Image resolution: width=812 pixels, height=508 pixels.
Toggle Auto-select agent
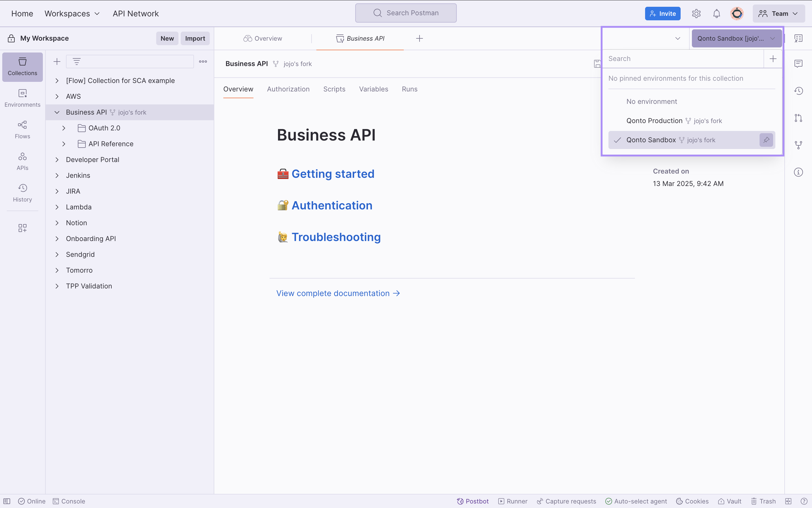[636, 501]
